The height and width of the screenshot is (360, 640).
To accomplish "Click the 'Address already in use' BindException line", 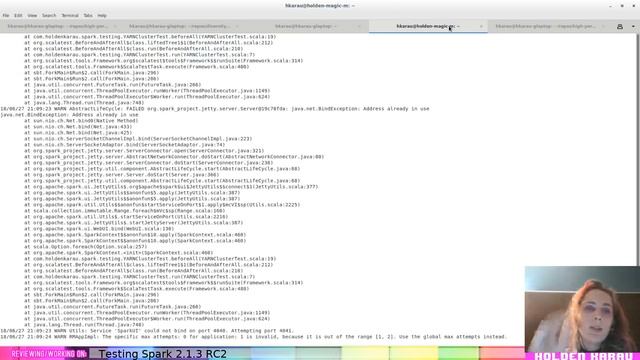I will coord(69,115).
